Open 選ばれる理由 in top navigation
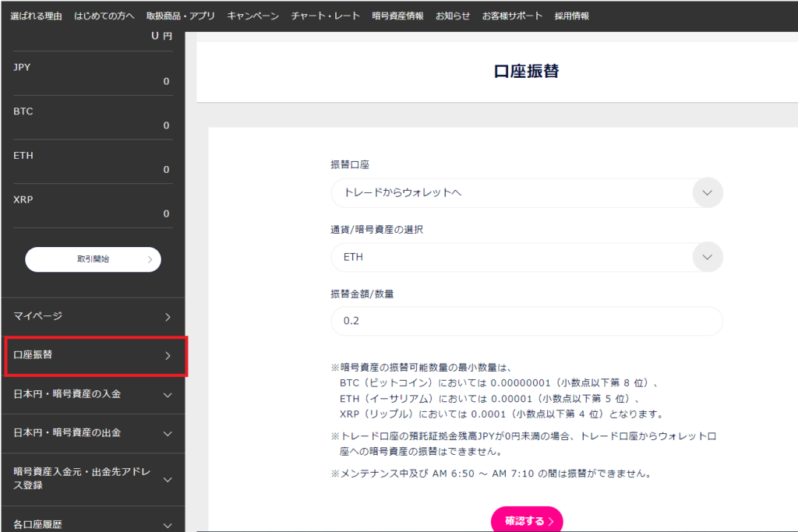The height and width of the screenshot is (532, 798). pos(36,16)
